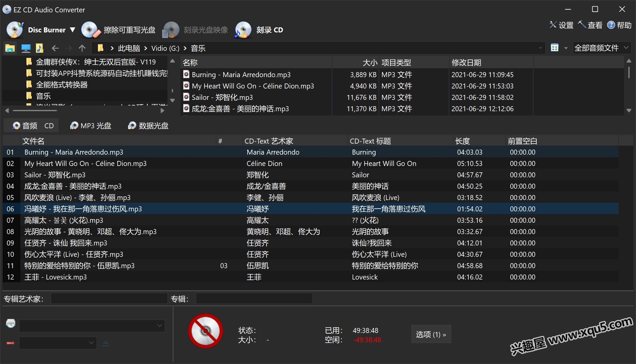
Task: Click length 04:12.01 of track 09
Action: pyautogui.click(x=470, y=243)
